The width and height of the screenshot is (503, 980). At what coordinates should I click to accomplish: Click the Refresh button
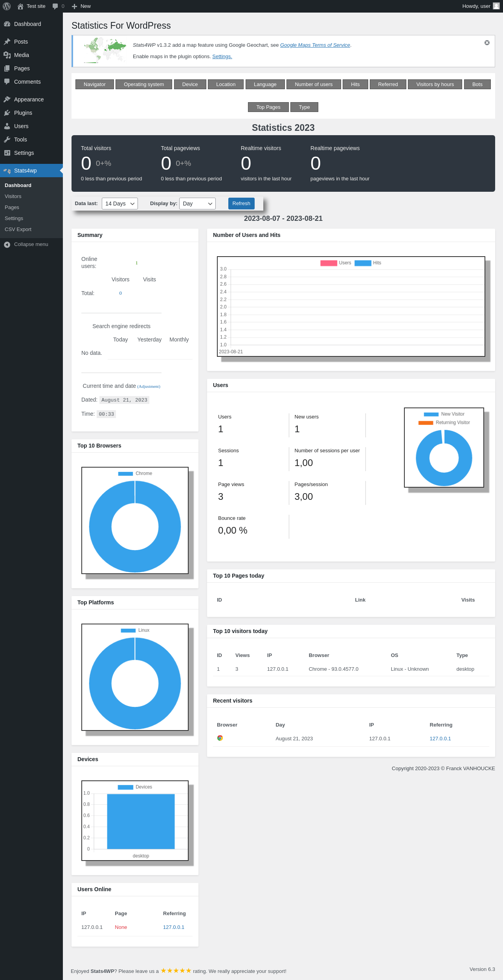(x=241, y=204)
